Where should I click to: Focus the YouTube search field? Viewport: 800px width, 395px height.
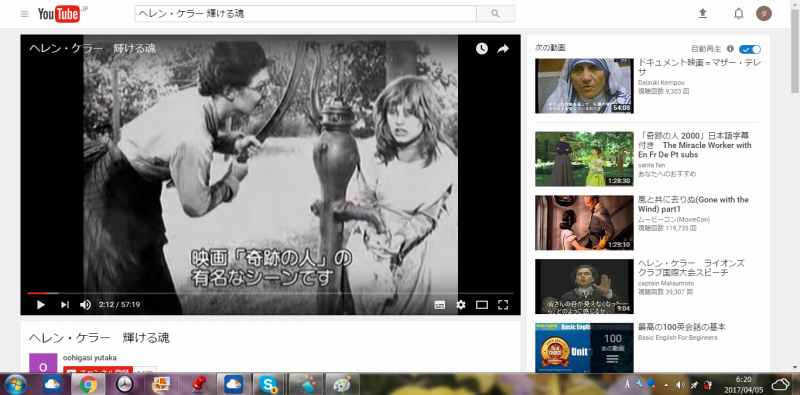(x=306, y=14)
